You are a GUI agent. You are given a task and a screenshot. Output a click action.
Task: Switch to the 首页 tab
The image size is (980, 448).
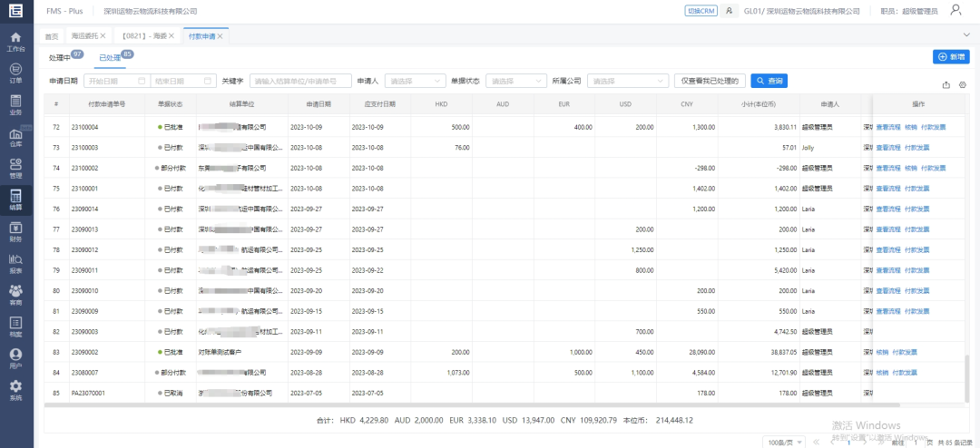point(52,36)
